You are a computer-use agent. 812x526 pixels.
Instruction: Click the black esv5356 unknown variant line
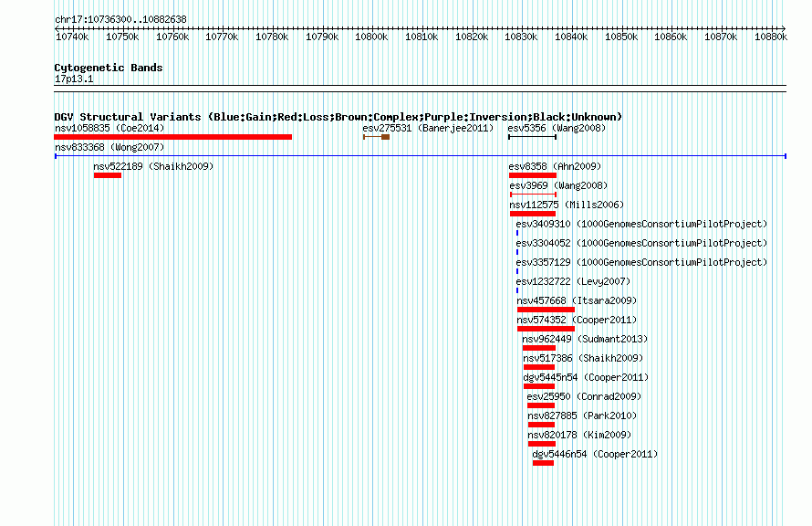click(x=532, y=137)
